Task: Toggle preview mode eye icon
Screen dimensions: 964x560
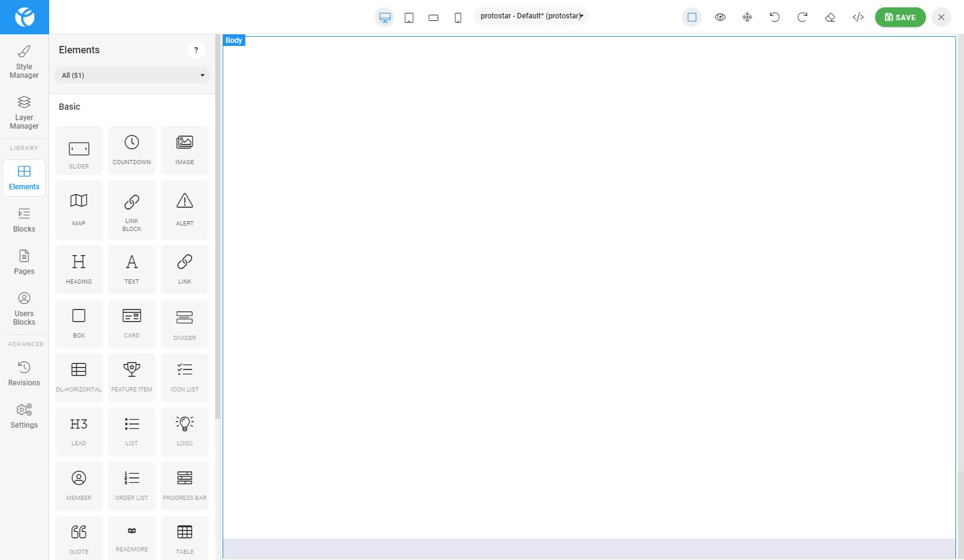Action: [720, 17]
